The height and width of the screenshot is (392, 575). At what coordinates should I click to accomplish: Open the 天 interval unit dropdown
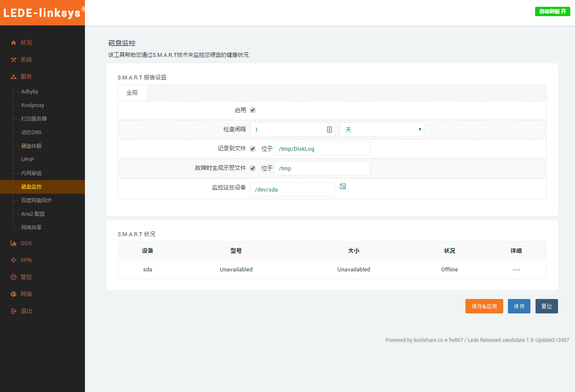381,130
